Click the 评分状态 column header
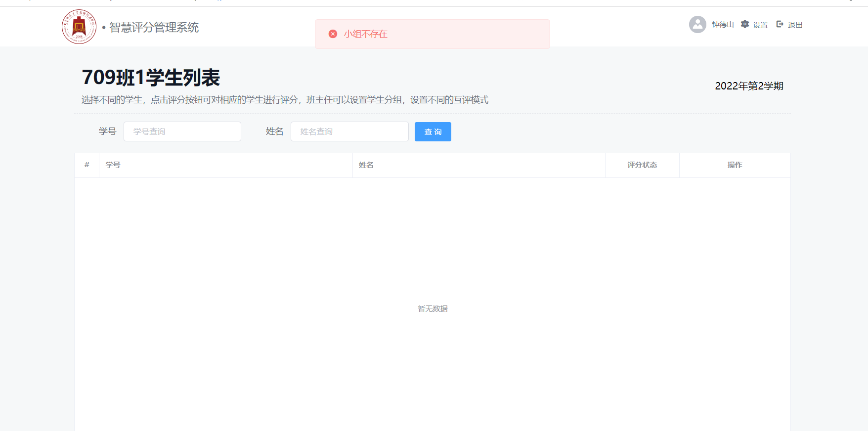Screen dimensions: 868x431 (642, 165)
